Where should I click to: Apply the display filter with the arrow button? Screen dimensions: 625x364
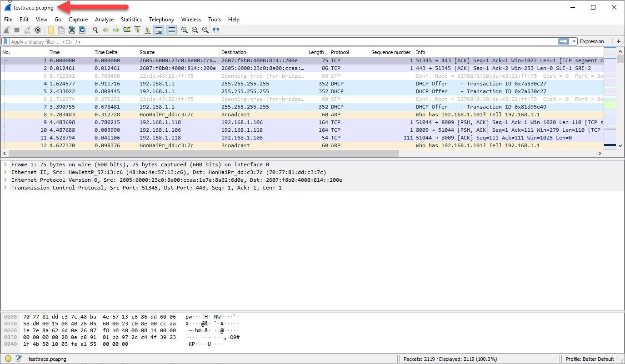[x=564, y=41]
